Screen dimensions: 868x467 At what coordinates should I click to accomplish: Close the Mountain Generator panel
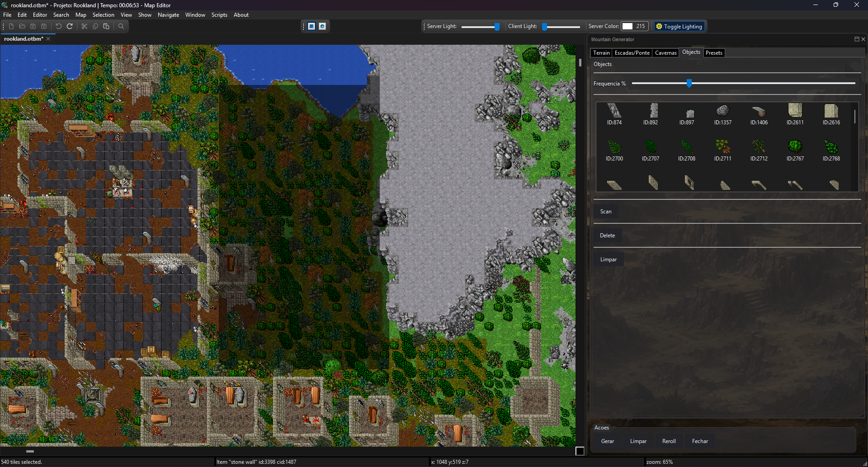863,39
